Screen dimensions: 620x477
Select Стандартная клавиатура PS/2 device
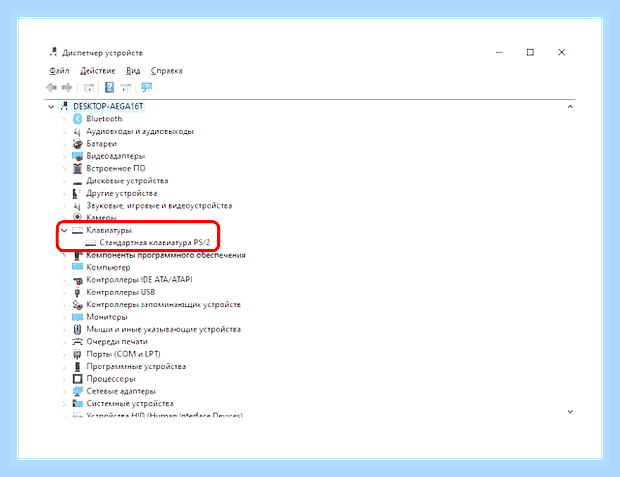tap(155, 242)
